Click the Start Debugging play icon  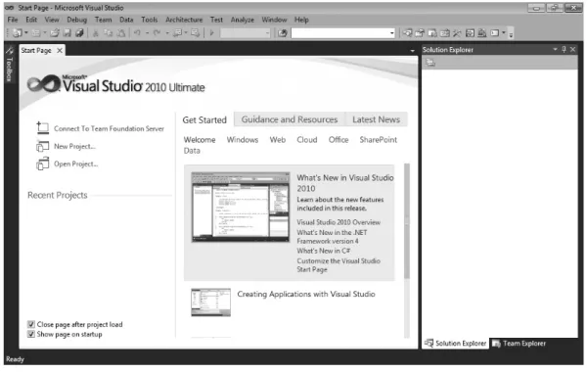211,33
